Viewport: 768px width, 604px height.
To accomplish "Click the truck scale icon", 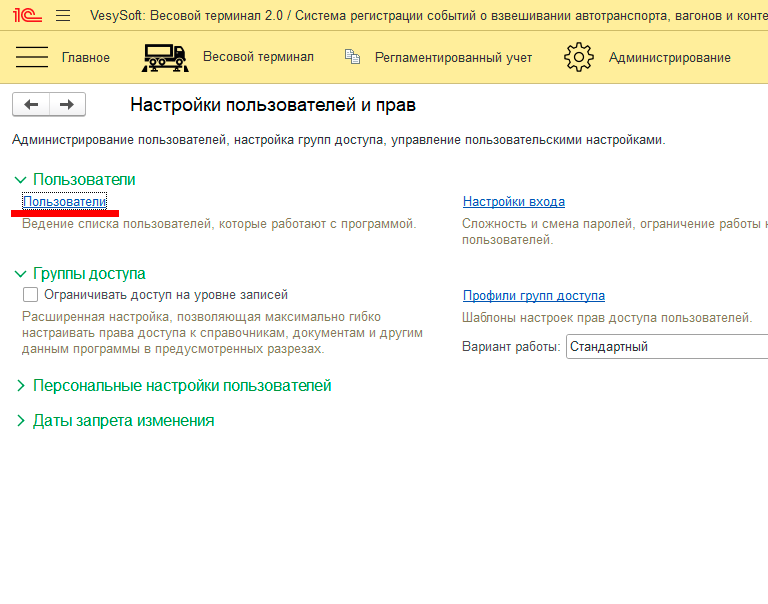I will [165, 57].
